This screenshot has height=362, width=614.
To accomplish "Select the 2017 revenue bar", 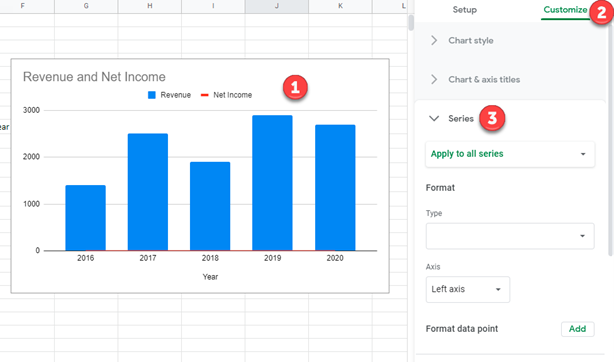I will pos(148,192).
